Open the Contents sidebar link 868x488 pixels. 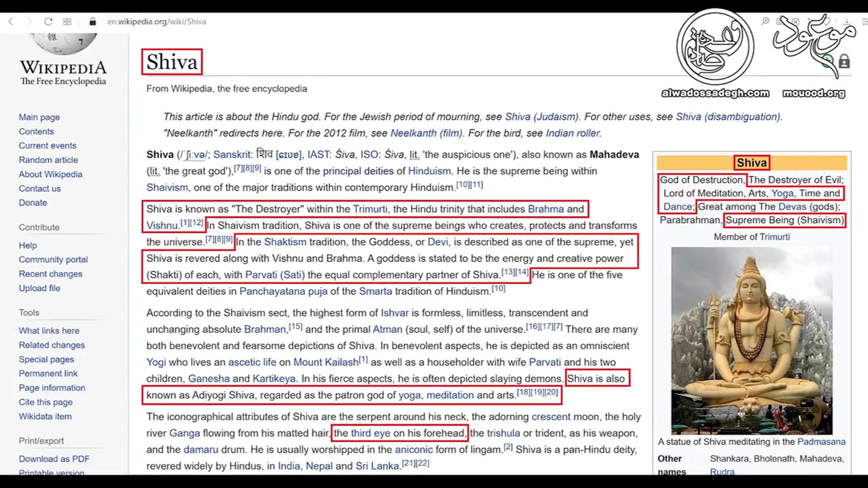tap(36, 132)
